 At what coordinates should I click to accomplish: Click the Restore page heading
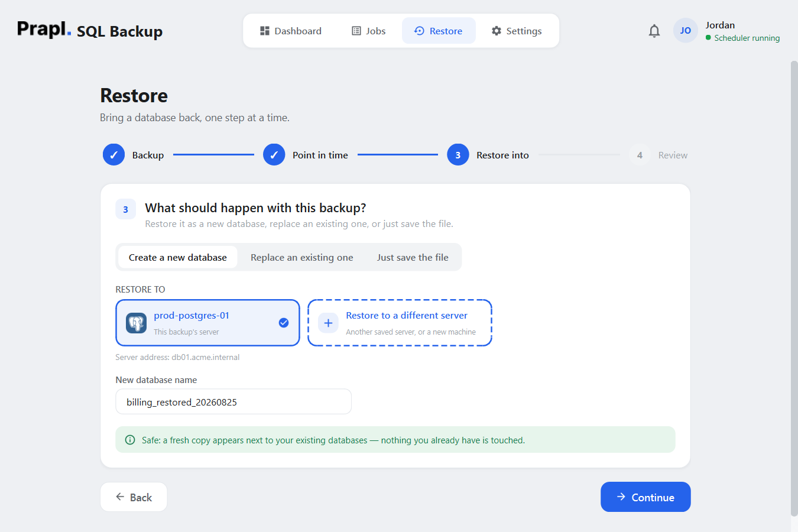point(134,95)
